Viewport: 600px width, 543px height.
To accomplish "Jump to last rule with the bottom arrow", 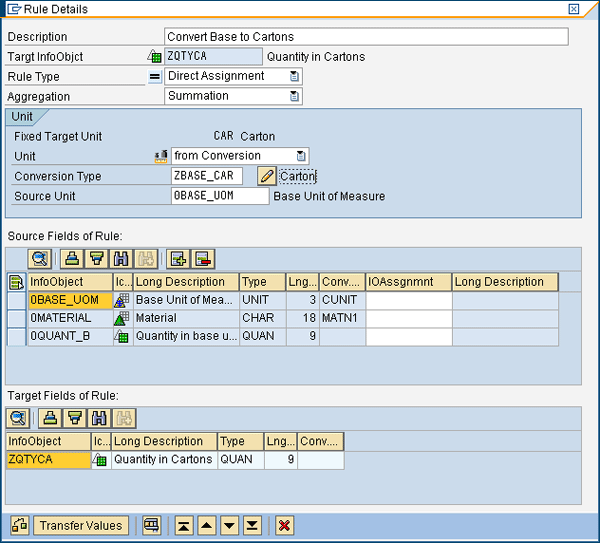I will coord(252,525).
